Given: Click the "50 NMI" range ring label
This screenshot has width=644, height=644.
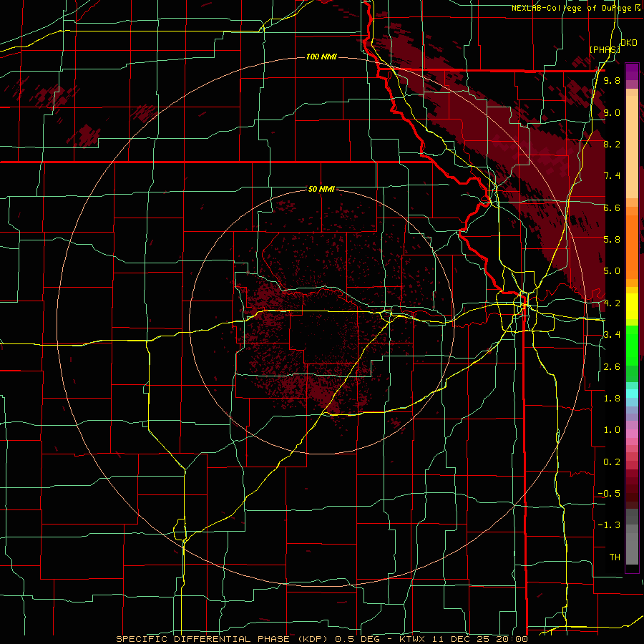Looking at the screenshot, I should [x=321, y=189].
